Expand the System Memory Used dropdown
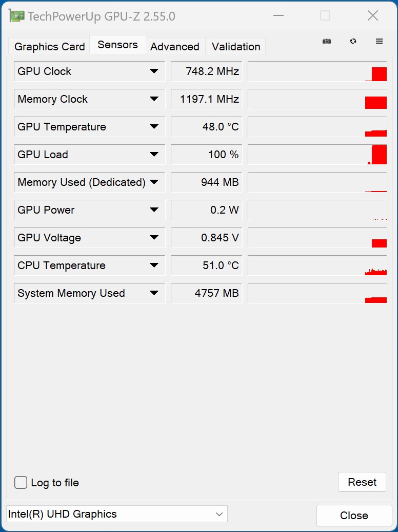The width and height of the screenshot is (398, 532). tap(154, 293)
